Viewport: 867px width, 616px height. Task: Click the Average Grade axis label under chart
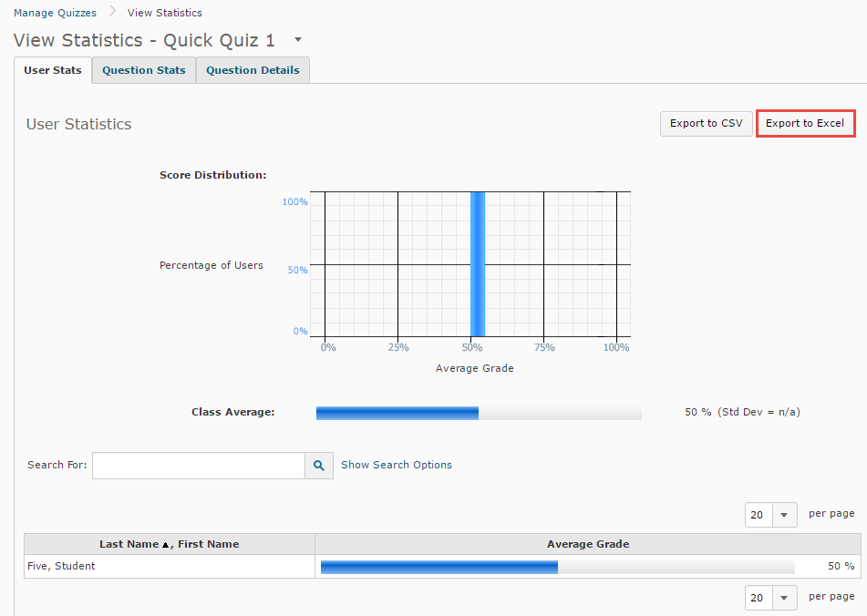click(x=474, y=368)
